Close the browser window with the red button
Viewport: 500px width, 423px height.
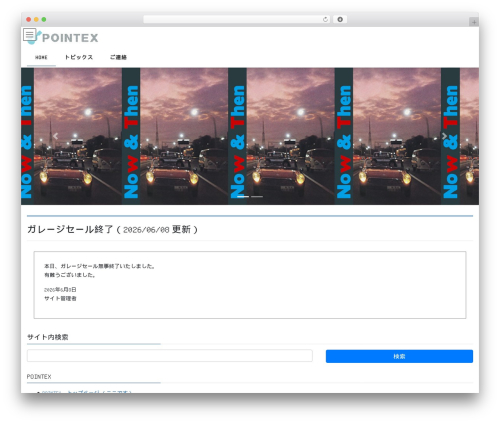pyautogui.click(x=29, y=20)
